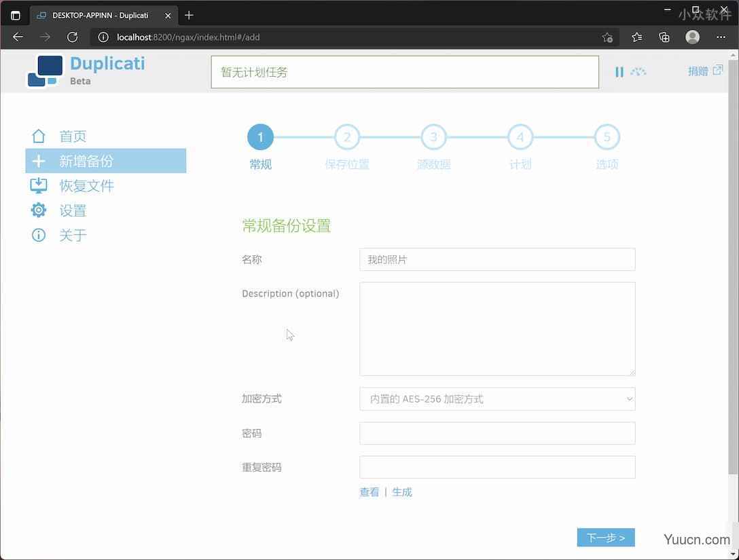Select 新增备份 in the sidebar
Viewport: 739px width, 560px height.
106,161
